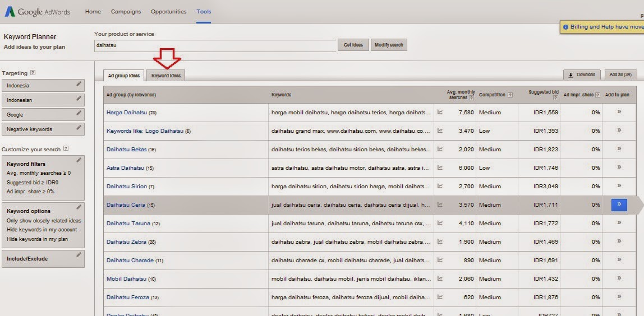
Task: Edit Negative keywords with pencil icon
Action: pyautogui.click(x=79, y=127)
